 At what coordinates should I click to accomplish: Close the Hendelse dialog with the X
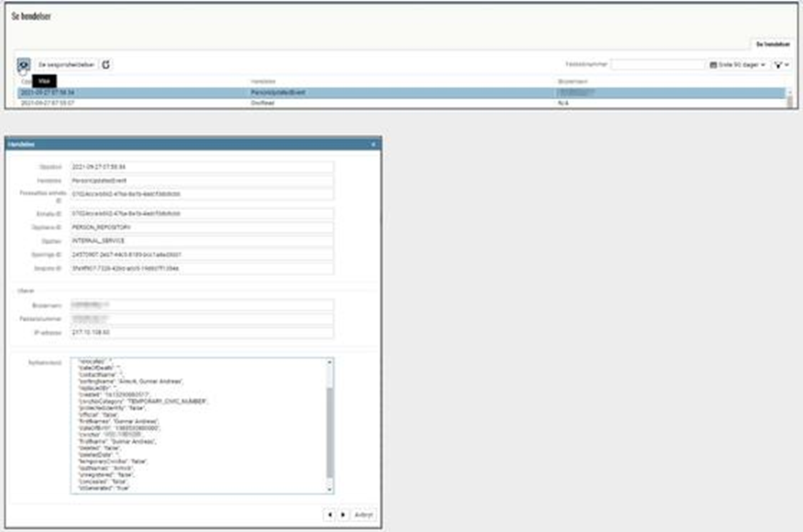click(374, 145)
